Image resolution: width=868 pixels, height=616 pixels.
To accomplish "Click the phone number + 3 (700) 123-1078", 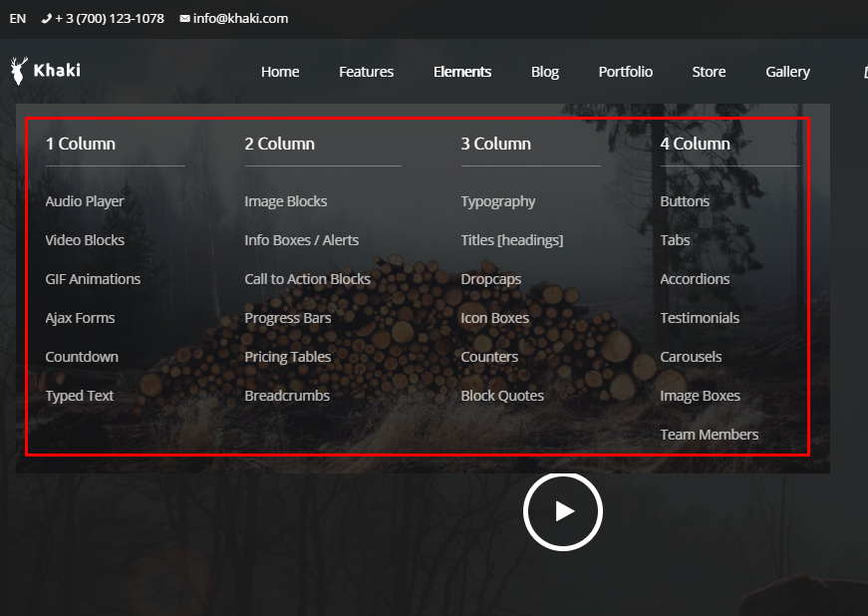I will (x=103, y=18).
